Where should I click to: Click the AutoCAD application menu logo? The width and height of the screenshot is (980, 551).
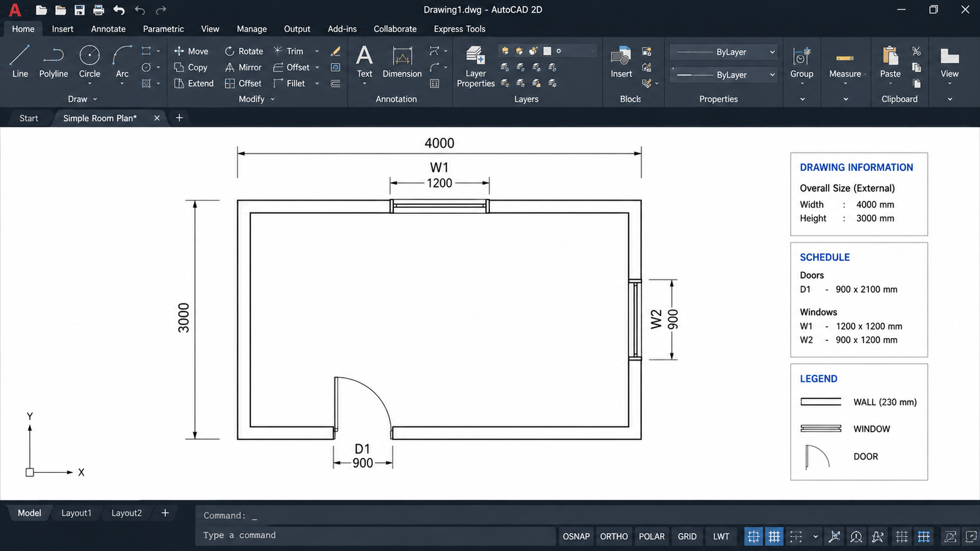point(15,10)
